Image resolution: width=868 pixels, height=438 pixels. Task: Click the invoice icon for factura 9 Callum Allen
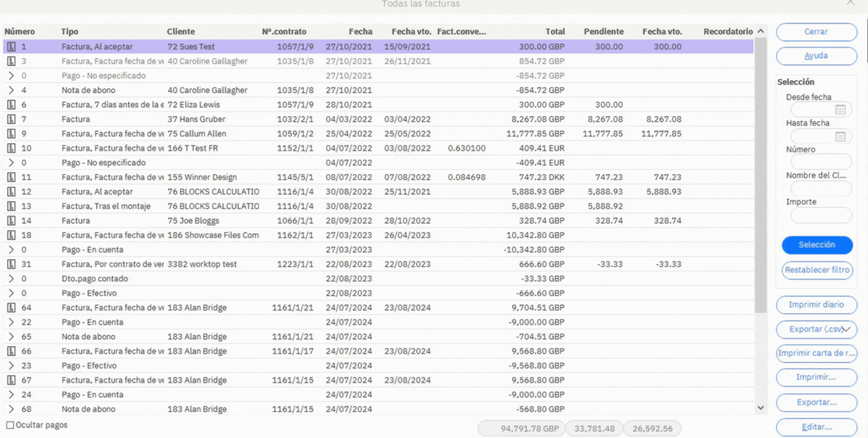(x=11, y=133)
